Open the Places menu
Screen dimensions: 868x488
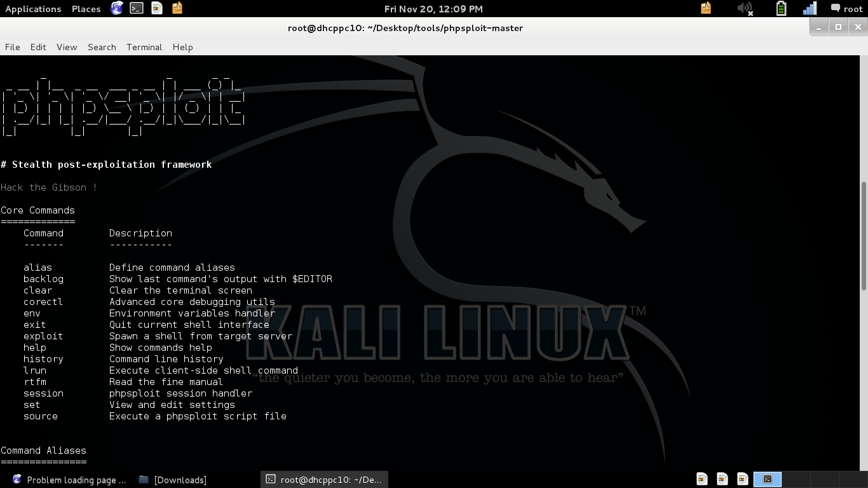[x=85, y=8]
